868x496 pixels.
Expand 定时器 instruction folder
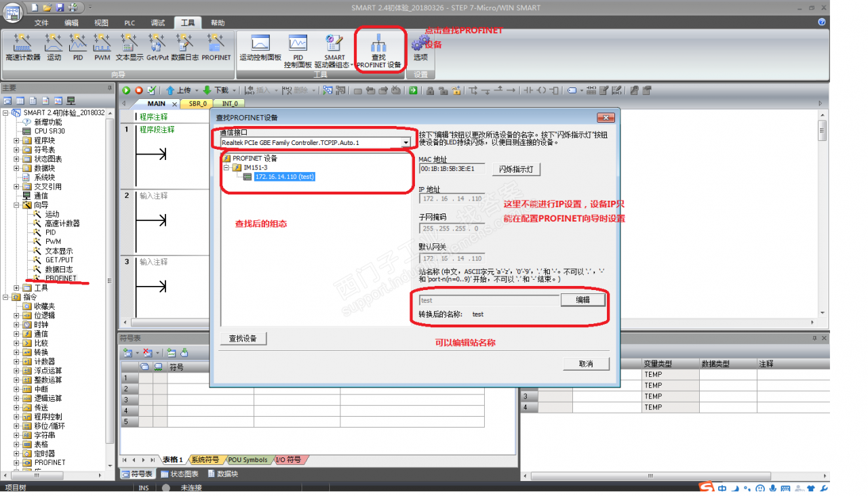(x=17, y=453)
